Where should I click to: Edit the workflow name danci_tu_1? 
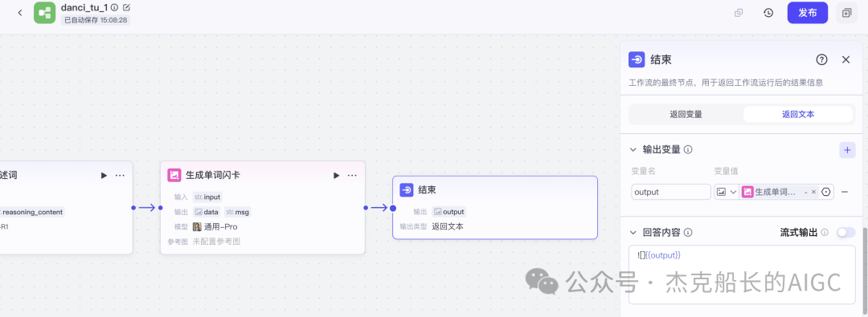(x=127, y=7)
